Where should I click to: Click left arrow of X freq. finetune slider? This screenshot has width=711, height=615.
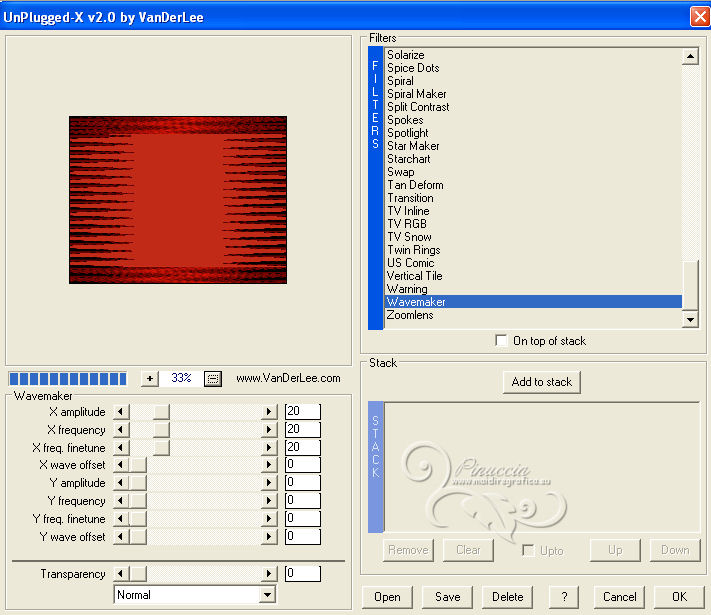[121, 448]
